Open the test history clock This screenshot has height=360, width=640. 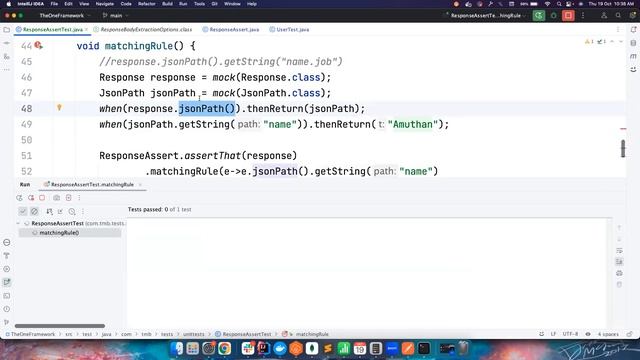tap(72, 211)
